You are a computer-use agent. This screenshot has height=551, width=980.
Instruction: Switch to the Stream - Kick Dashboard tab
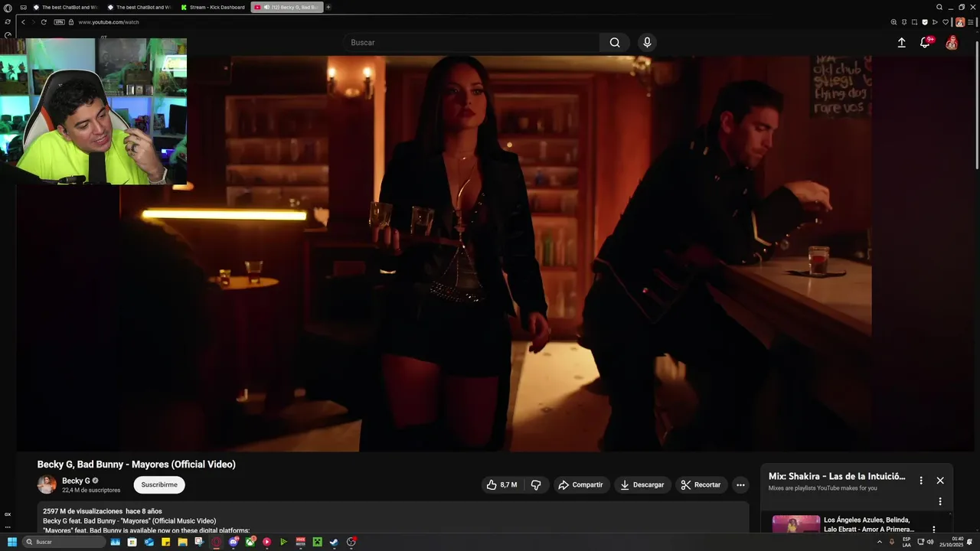tap(213, 7)
